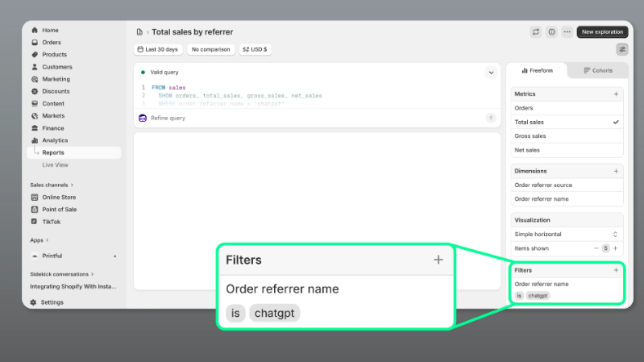This screenshot has height=362, width=644.
Task: Click the New exploration button
Action: point(602,32)
